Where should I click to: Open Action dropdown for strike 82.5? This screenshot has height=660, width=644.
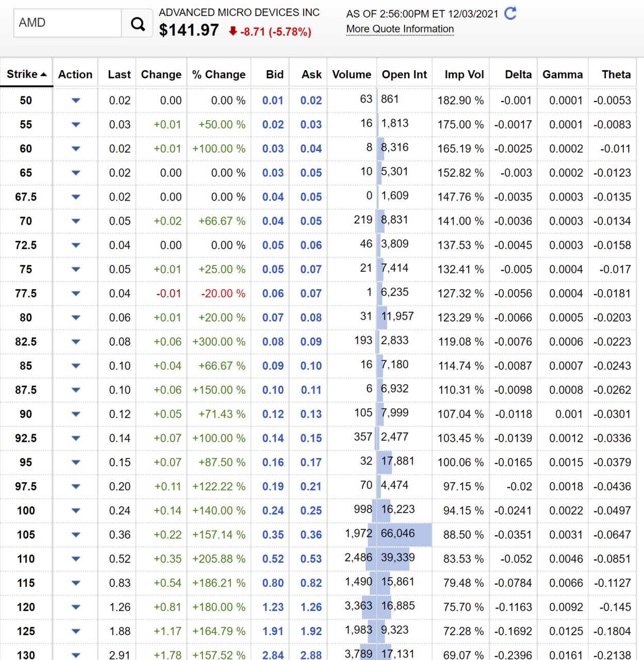[x=76, y=342]
